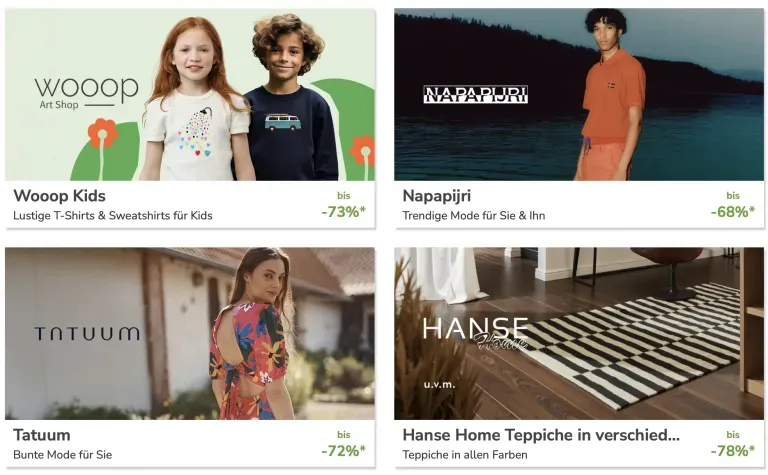Viewport: 768px width, 475px height.
Task: Open the Hanse Home carpet banner
Action: coord(579,333)
